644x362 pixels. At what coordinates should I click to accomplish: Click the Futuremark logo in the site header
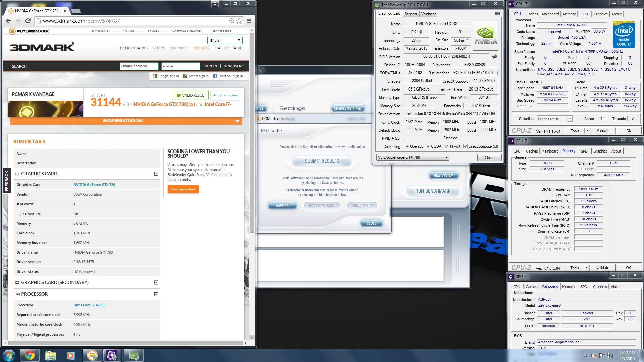(x=29, y=31)
